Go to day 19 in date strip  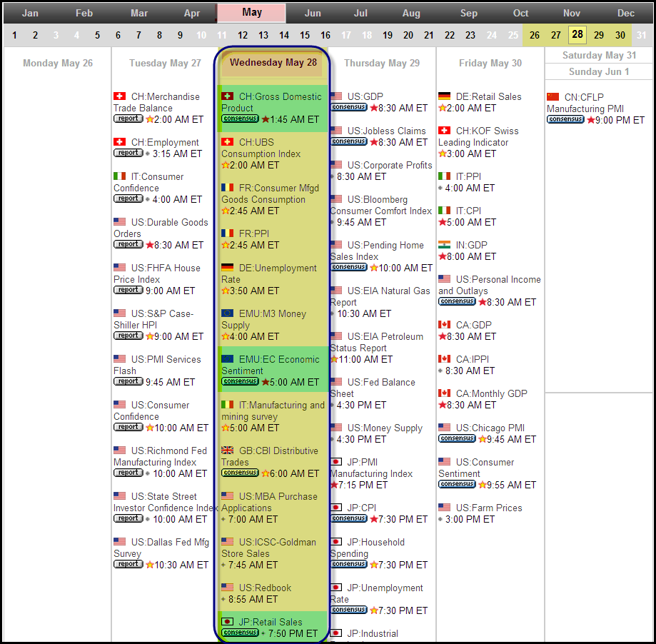pos(388,35)
